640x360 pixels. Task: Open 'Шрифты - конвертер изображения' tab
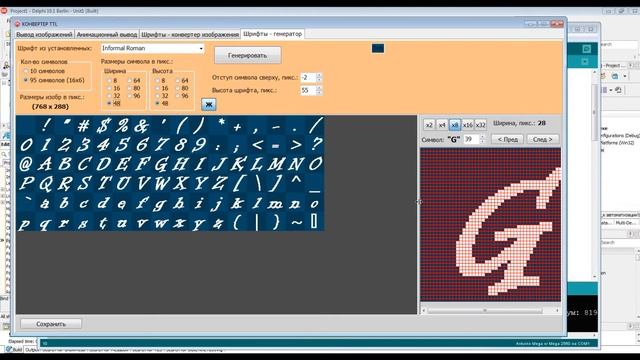pos(190,35)
